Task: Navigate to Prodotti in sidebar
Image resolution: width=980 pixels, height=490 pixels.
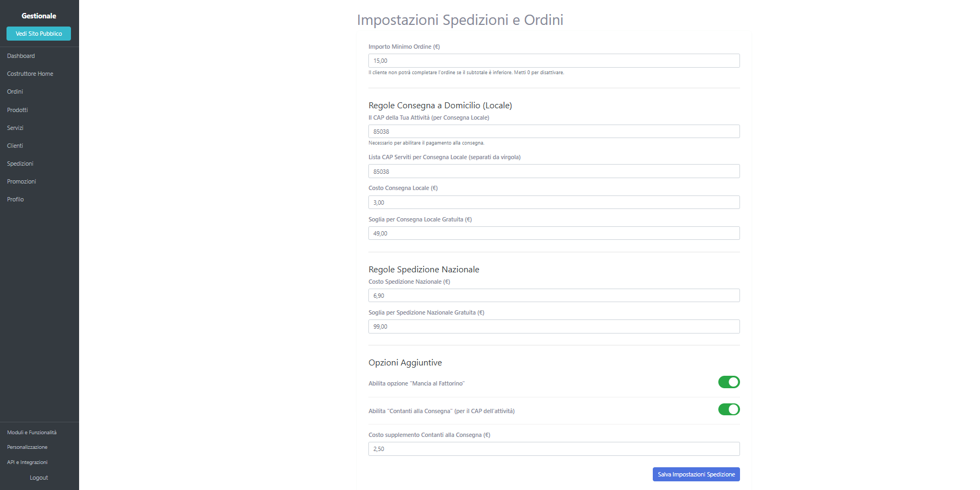Action: (17, 110)
